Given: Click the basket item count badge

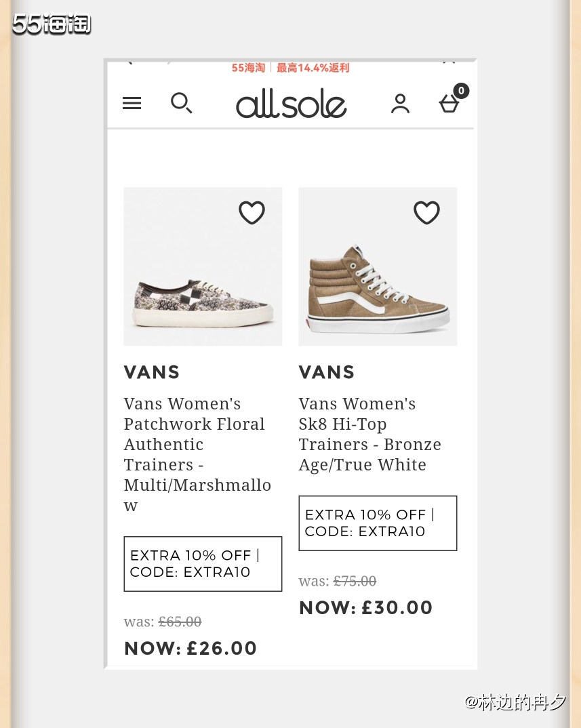Looking at the screenshot, I should (x=461, y=91).
